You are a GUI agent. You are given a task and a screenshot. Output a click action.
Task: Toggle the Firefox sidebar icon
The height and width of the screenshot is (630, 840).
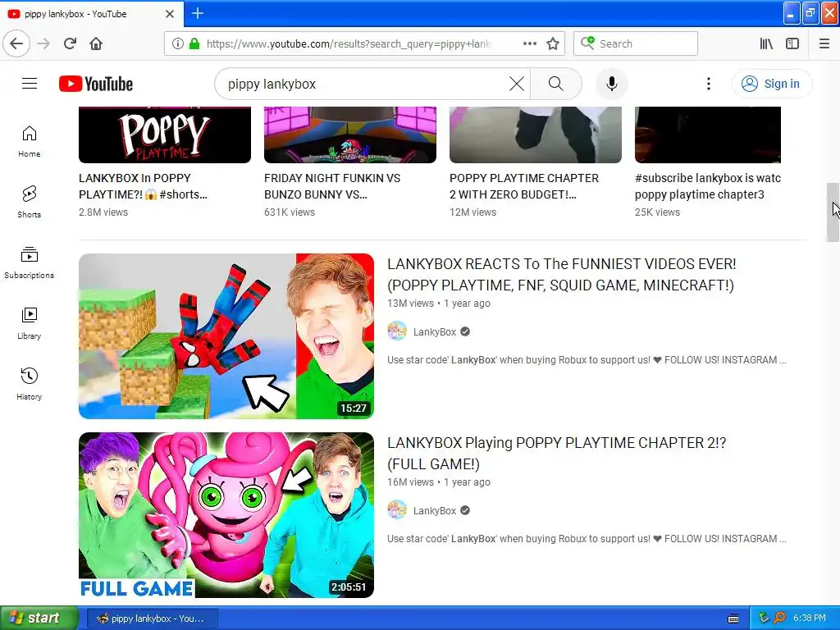click(792, 43)
